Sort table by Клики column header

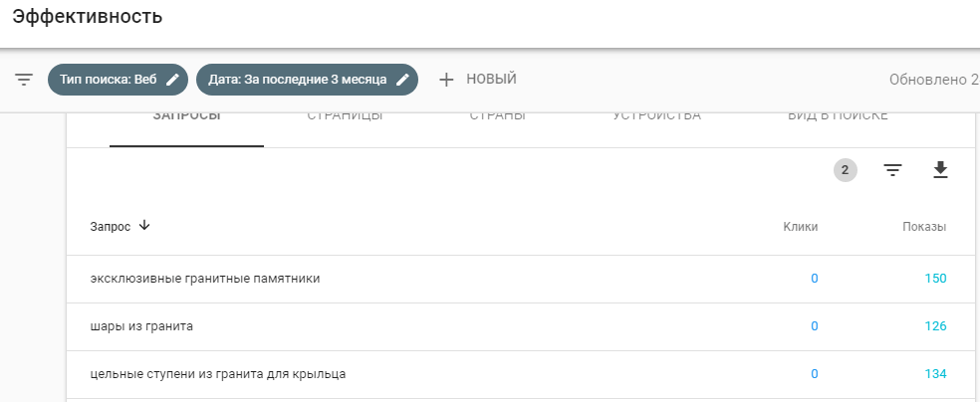click(800, 227)
